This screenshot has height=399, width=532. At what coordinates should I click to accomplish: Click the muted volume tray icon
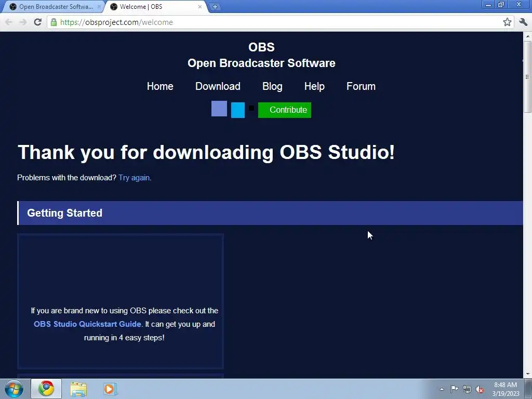click(480, 390)
